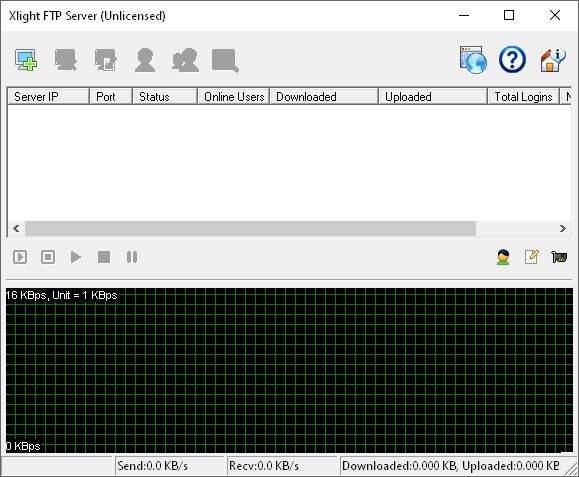Open the online users green person icon
The height and width of the screenshot is (477, 579).
click(503, 257)
